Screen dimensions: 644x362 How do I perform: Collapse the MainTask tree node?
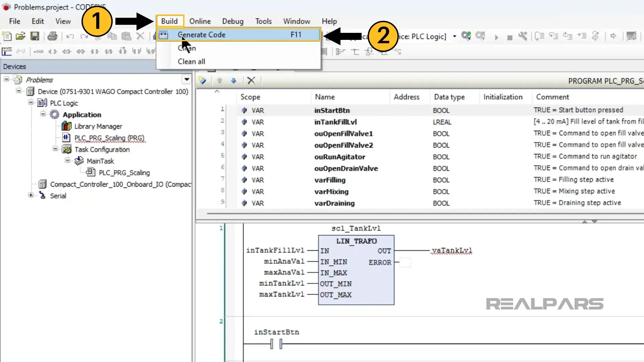(x=67, y=160)
